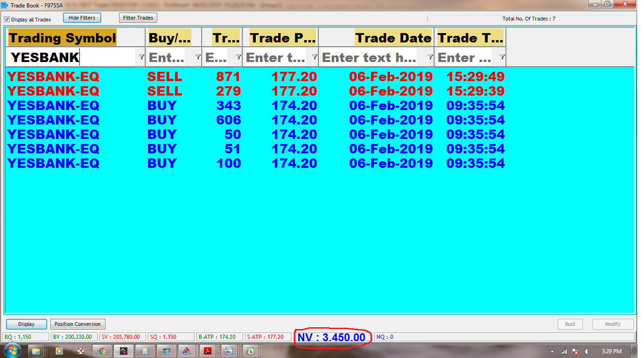Switch to the trading terminal taskbar icon

coord(124,351)
